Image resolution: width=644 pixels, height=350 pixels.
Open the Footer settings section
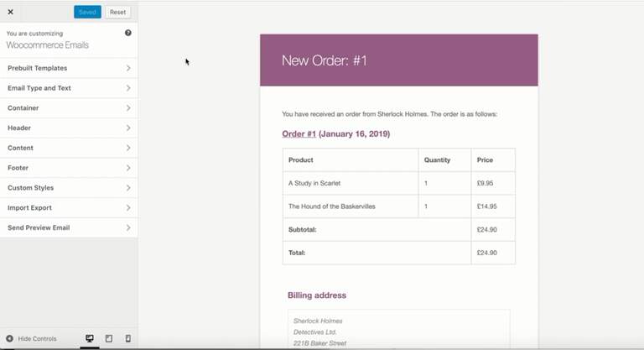(69, 168)
